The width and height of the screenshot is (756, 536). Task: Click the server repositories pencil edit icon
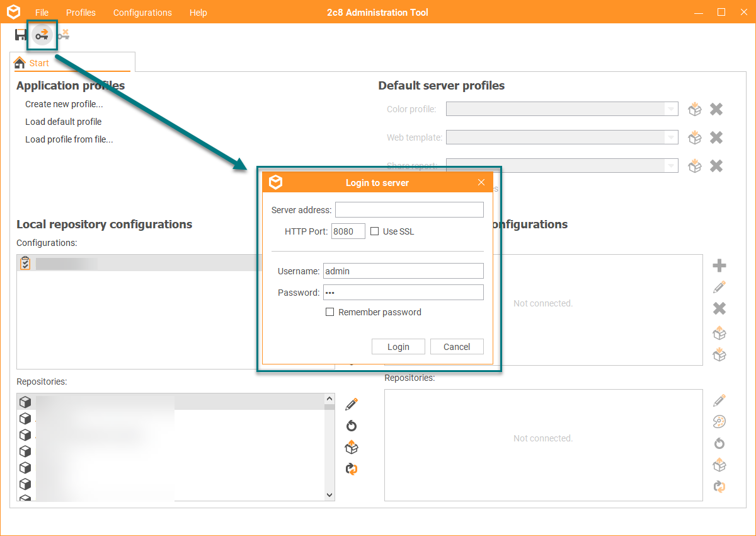[x=719, y=400]
